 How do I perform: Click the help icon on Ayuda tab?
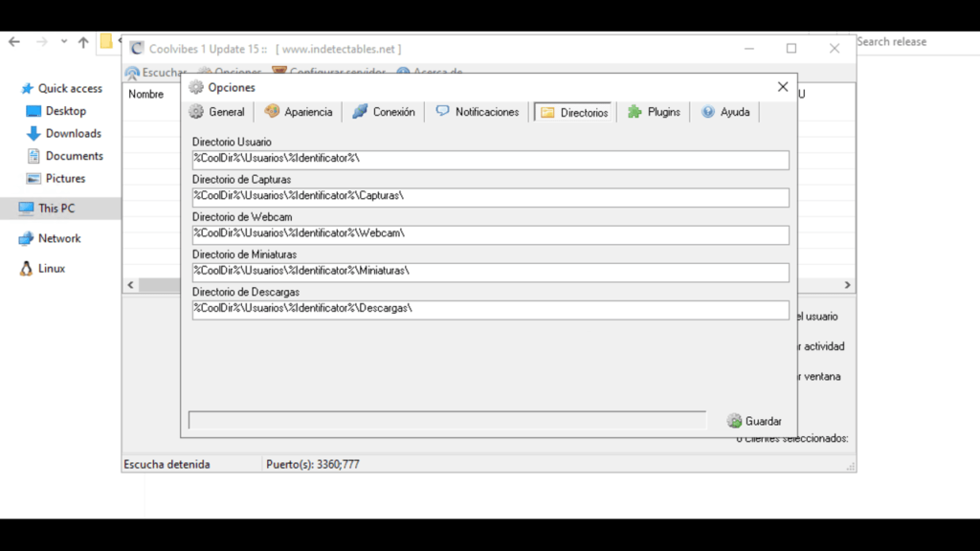click(x=707, y=112)
